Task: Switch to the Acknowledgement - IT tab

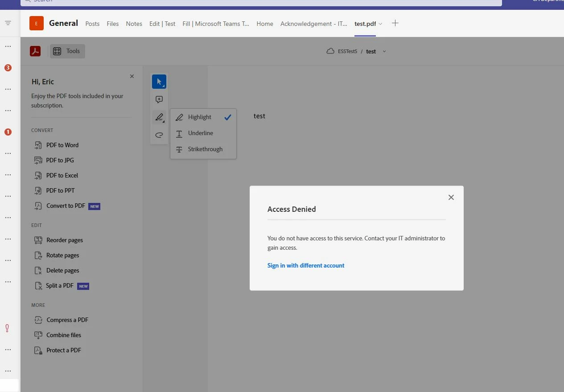Action: 313,24
